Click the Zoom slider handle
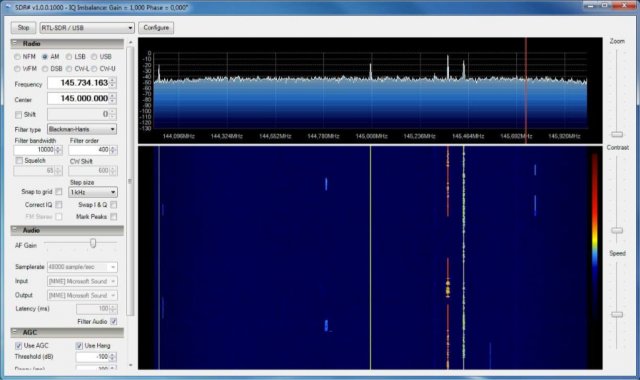640x380 pixels. pos(617,134)
